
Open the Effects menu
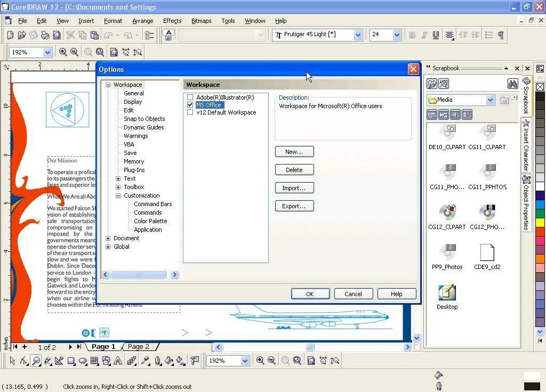172,21
